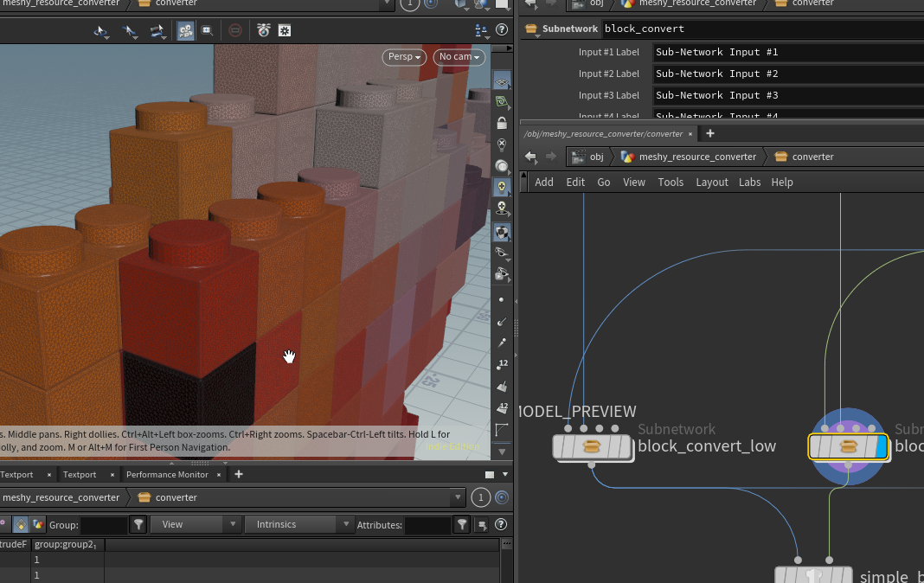
Task: Click the Group filter funnel icon
Action: pyautogui.click(x=138, y=524)
